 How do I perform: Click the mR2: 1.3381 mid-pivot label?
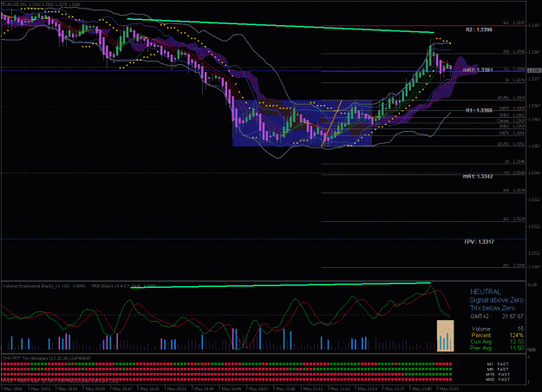(x=478, y=70)
